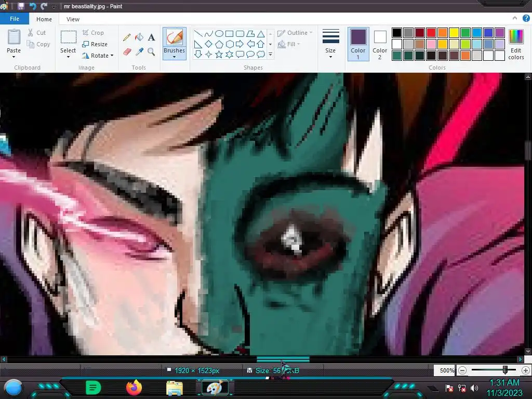Expand the Rotate dropdown
Viewport: 532px width, 399px height.
point(112,55)
